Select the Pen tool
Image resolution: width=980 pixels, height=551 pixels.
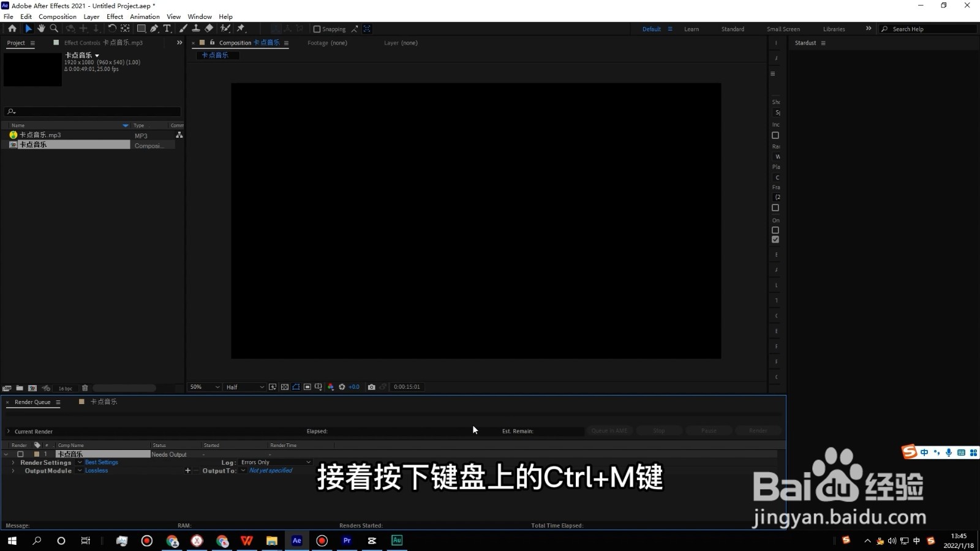coord(154,29)
